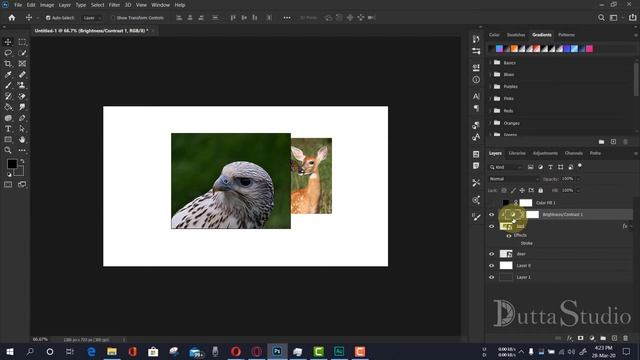The image size is (640, 360).
Task: Click the Color Fill 1 layer name
Action: point(545,202)
